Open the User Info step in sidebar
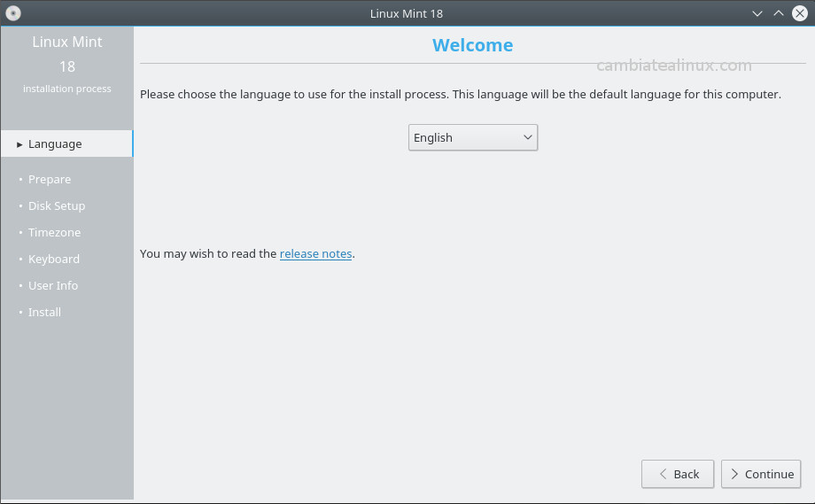This screenshot has height=504, width=815. [x=53, y=285]
